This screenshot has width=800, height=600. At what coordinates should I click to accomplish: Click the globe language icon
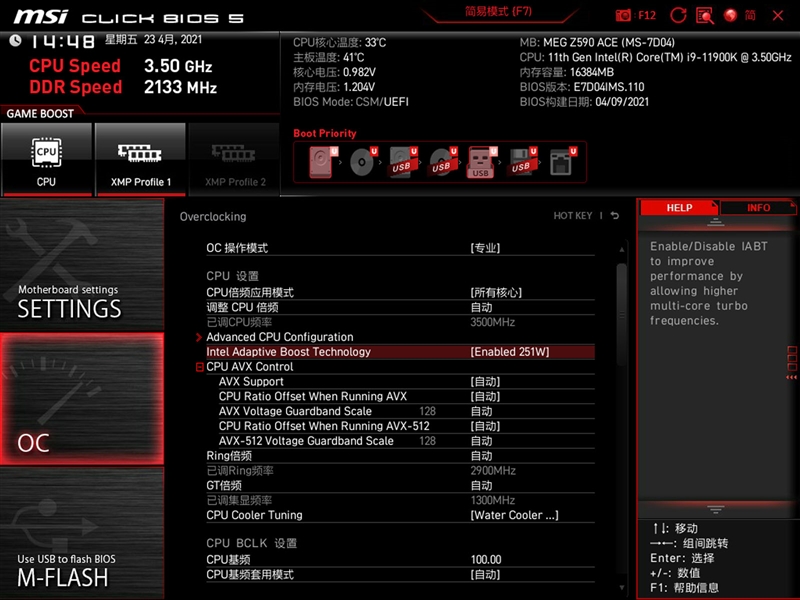pyautogui.click(x=732, y=15)
